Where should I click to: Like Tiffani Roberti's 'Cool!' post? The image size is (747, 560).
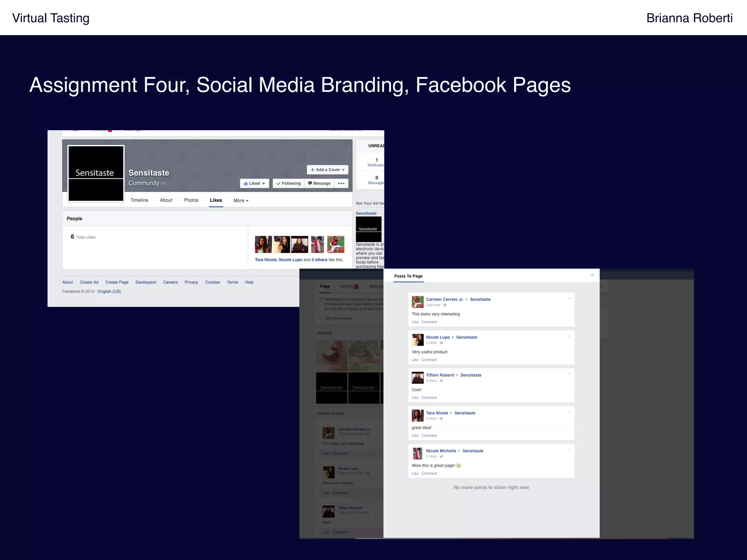(415, 398)
